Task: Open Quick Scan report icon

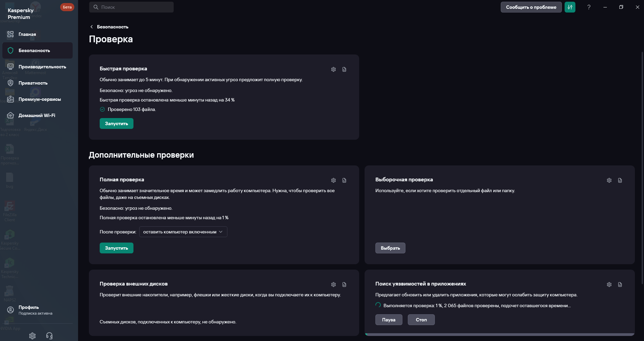Action: [344, 69]
